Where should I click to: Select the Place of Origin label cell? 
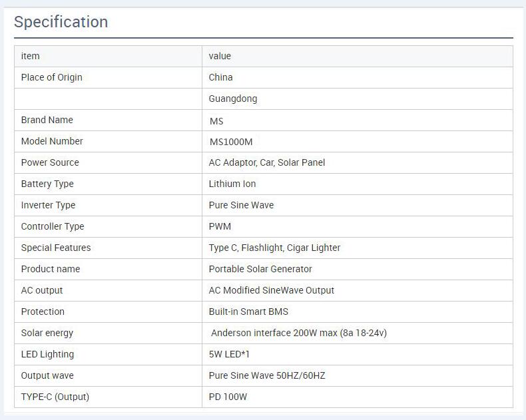click(108, 77)
